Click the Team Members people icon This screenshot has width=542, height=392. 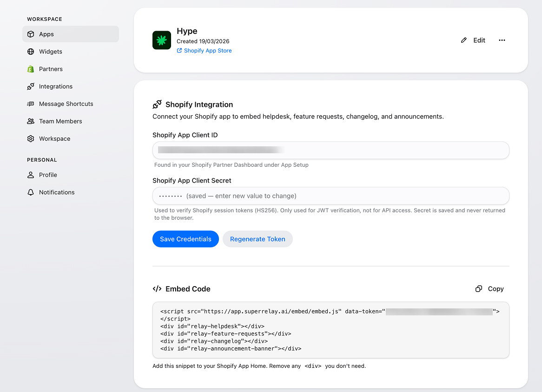[x=31, y=121]
